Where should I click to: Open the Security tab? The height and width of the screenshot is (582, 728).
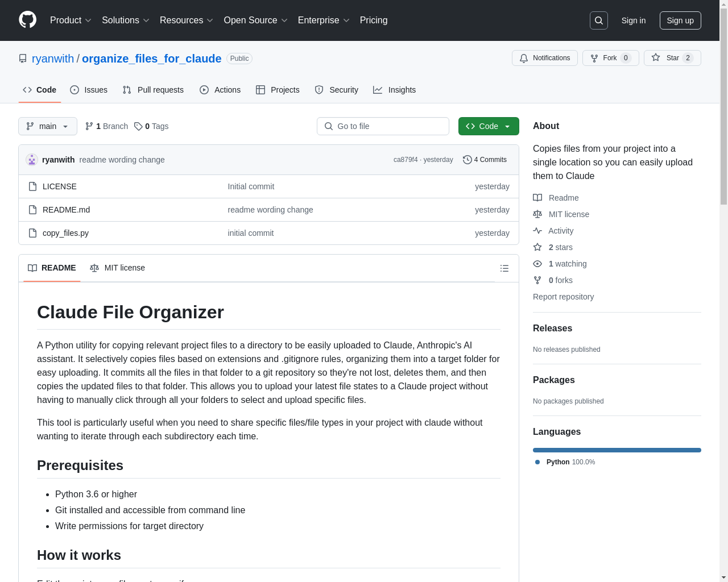tap(337, 90)
